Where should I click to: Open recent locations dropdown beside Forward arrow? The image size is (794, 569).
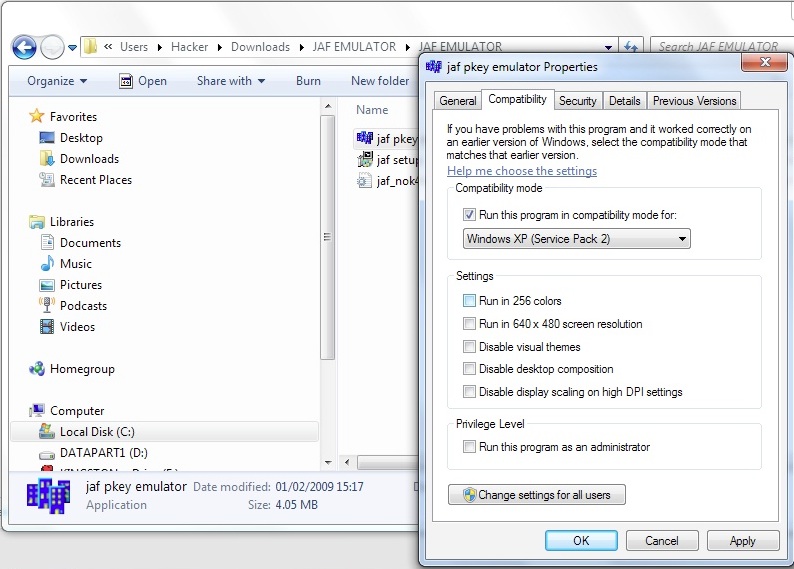coord(72,48)
